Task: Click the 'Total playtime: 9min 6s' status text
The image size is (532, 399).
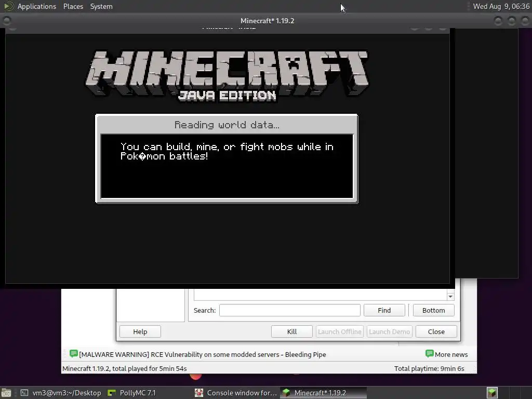Action: 429,368
